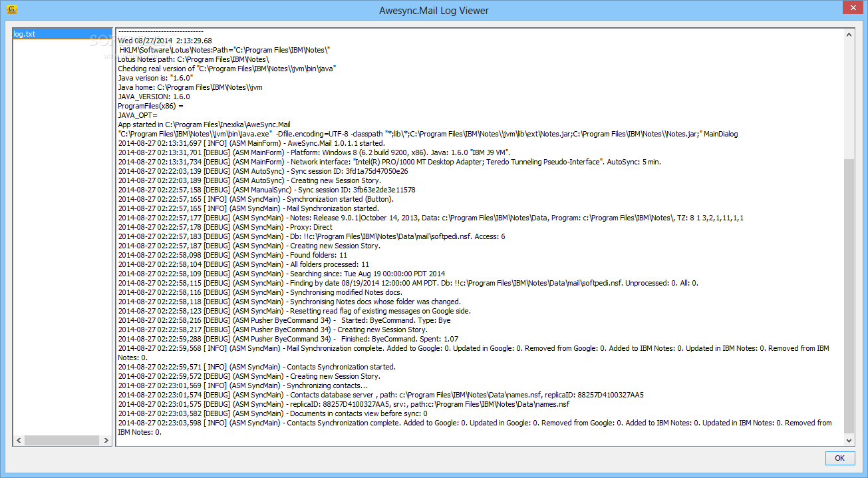Click the 'JAVA_OPT=' line

point(138,115)
